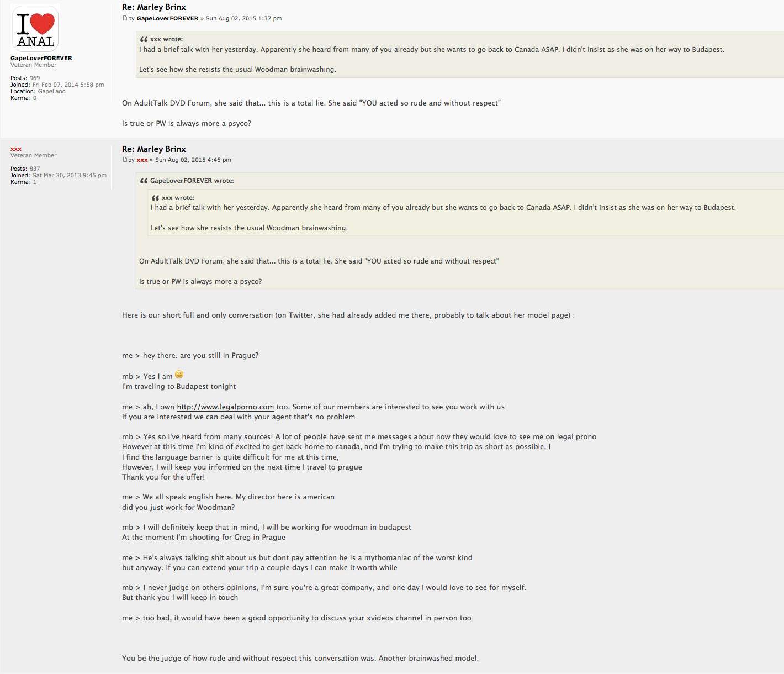Open the second "Re: Marley Brinx" post title

[153, 149]
